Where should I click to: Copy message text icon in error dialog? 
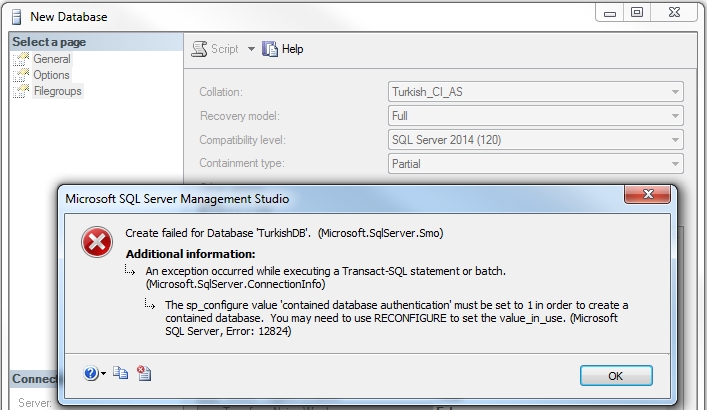[x=120, y=373]
